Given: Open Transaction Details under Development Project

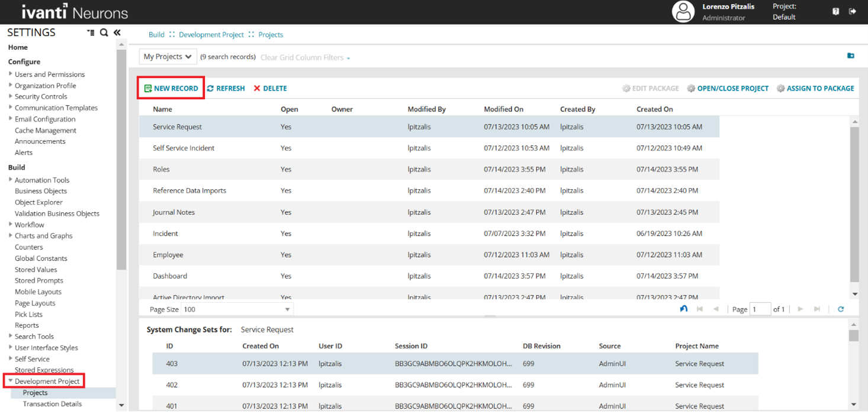Looking at the screenshot, I should coord(52,404).
